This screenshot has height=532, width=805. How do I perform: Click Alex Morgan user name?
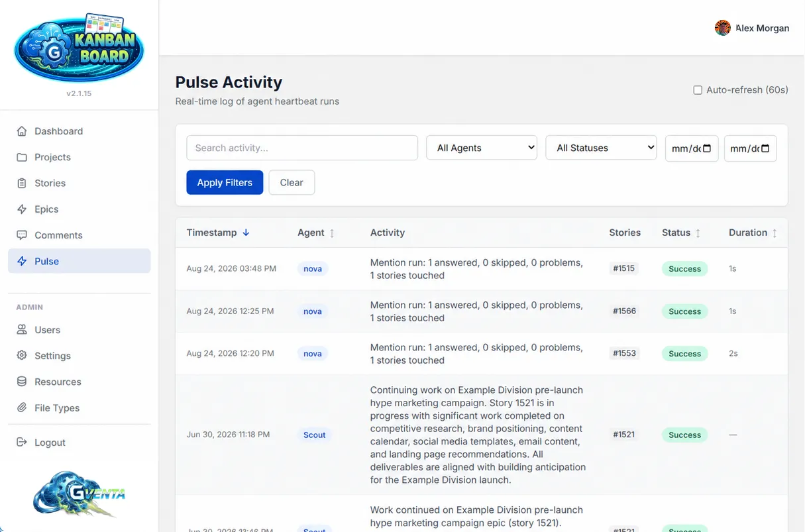click(763, 28)
